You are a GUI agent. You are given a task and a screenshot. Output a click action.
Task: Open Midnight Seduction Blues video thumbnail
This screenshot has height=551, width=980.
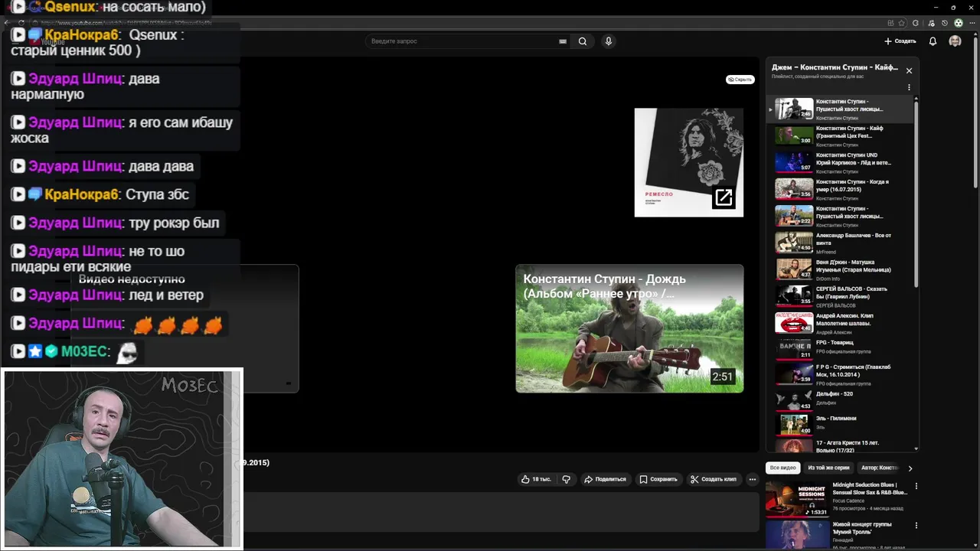tap(797, 499)
